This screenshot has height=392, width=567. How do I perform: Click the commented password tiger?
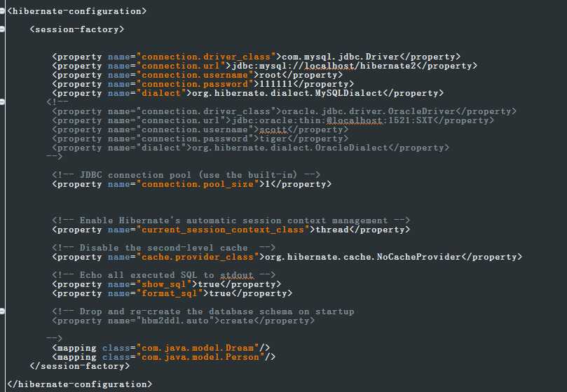(x=273, y=139)
